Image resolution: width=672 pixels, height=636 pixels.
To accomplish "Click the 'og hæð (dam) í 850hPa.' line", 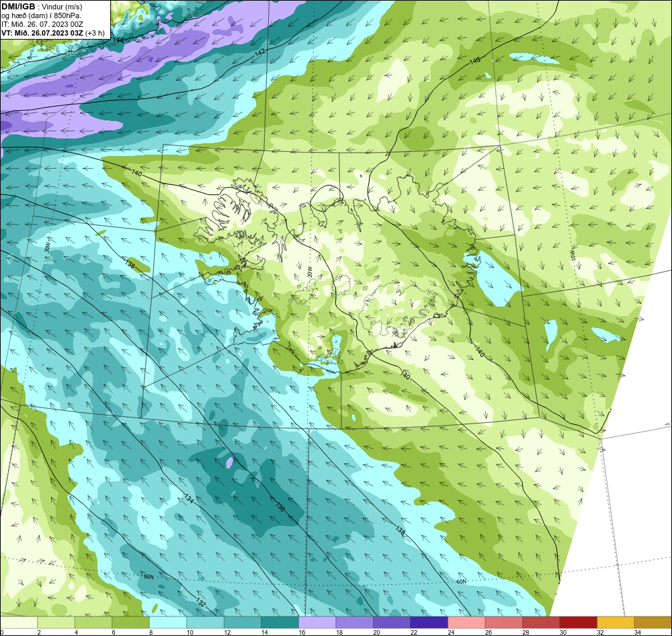I will tap(42, 15).
